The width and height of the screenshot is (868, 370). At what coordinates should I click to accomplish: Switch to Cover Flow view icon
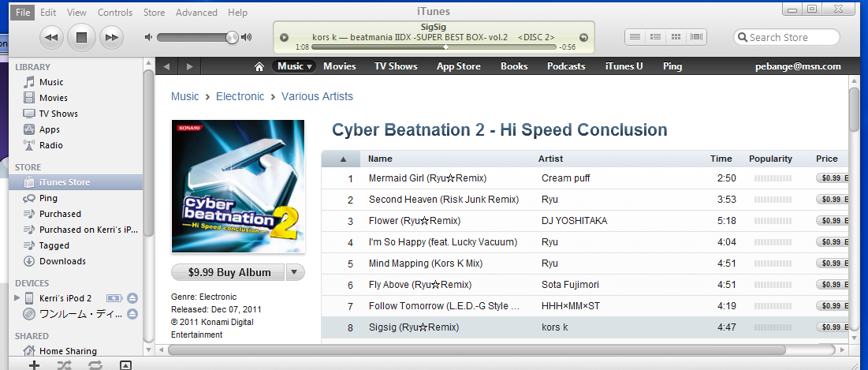tap(696, 37)
